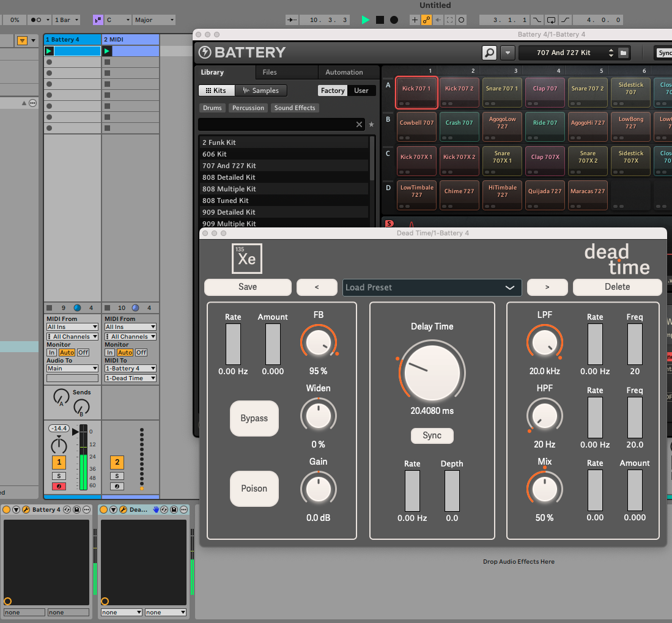Image resolution: width=672 pixels, height=623 pixels.
Task: Toggle Automation Arm in transport bar
Action: point(426,20)
